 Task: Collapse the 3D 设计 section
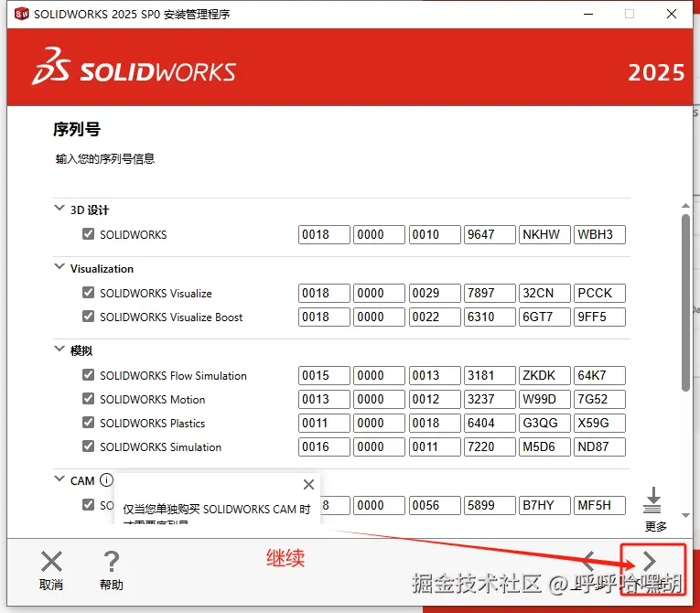click(59, 208)
